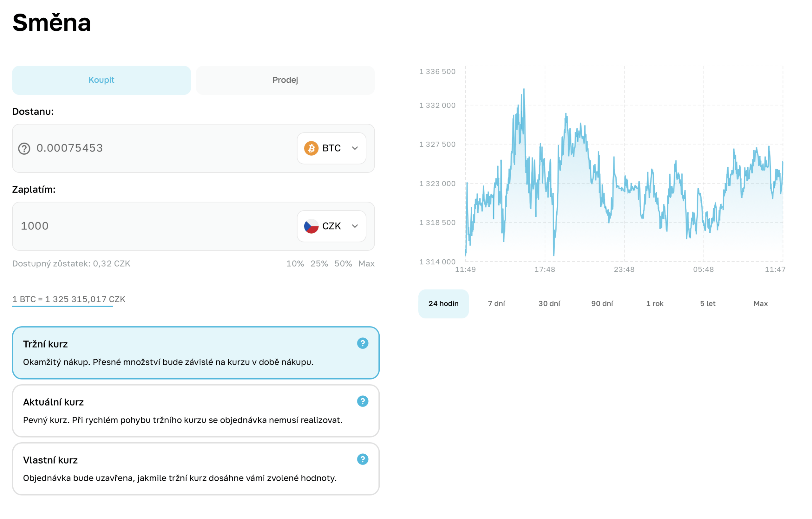The height and width of the screenshot is (519, 812).
Task: Use 50% of available balance
Action: (x=343, y=263)
